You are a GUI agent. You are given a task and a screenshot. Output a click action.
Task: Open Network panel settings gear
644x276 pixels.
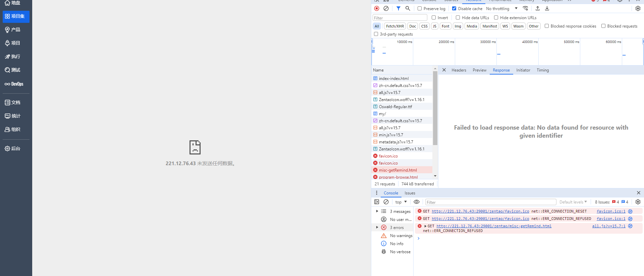pyautogui.click(x=638, y=8)
